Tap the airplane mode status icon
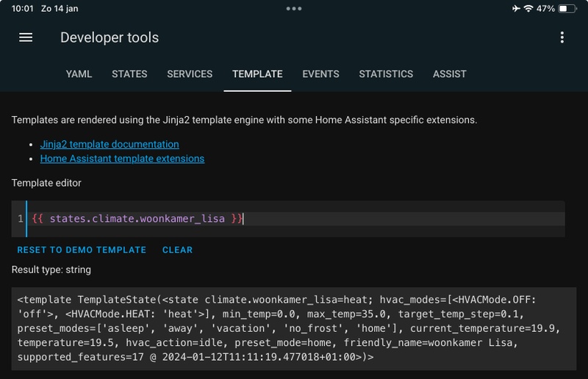 tap(515, 9)
